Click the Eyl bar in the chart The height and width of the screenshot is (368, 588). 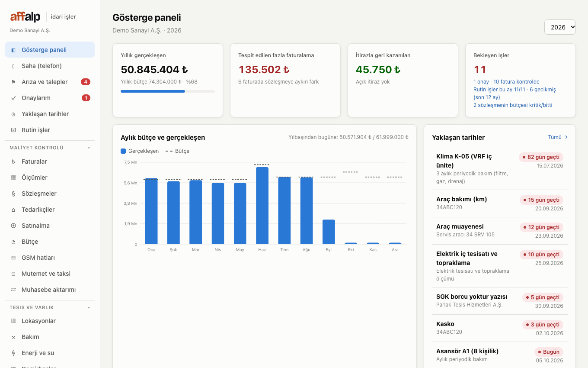[329, 232]
